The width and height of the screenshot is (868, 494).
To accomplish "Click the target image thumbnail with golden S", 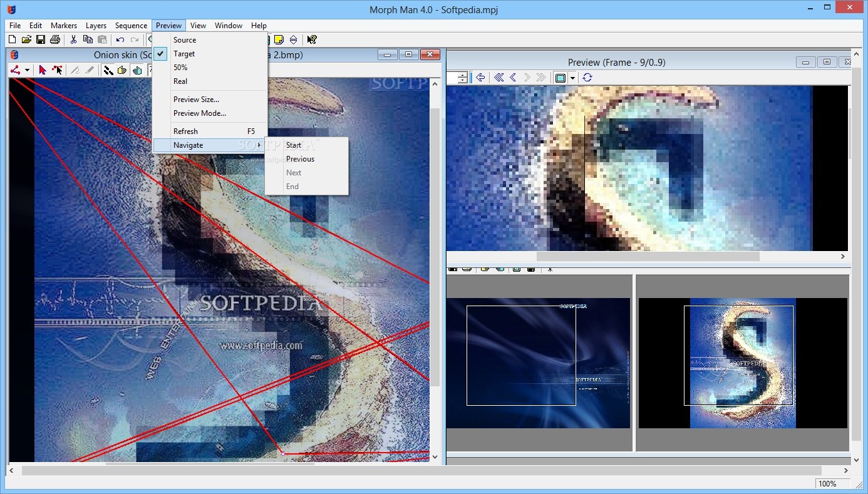I will pyautogui.click(x=743, y=363).
